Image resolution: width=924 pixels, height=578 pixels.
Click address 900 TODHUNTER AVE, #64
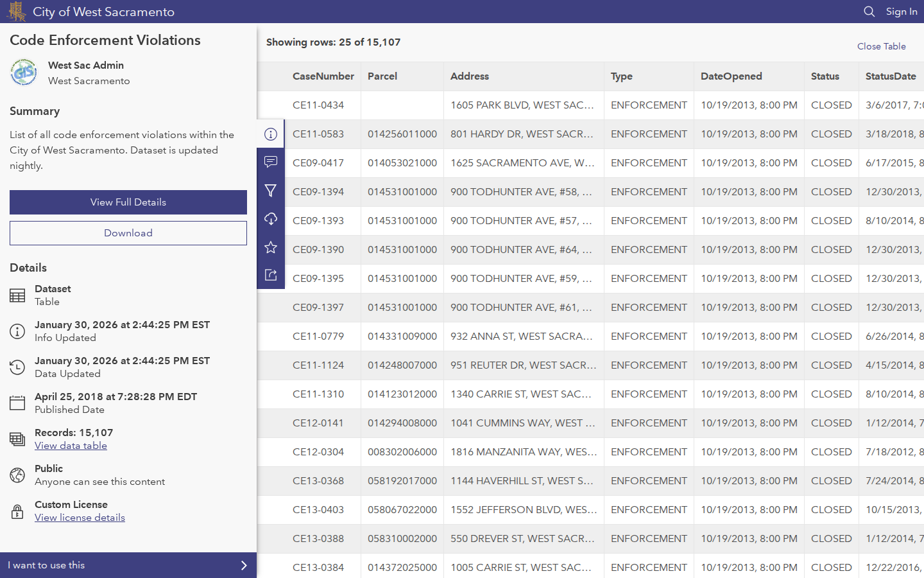[x=521, y=250]
